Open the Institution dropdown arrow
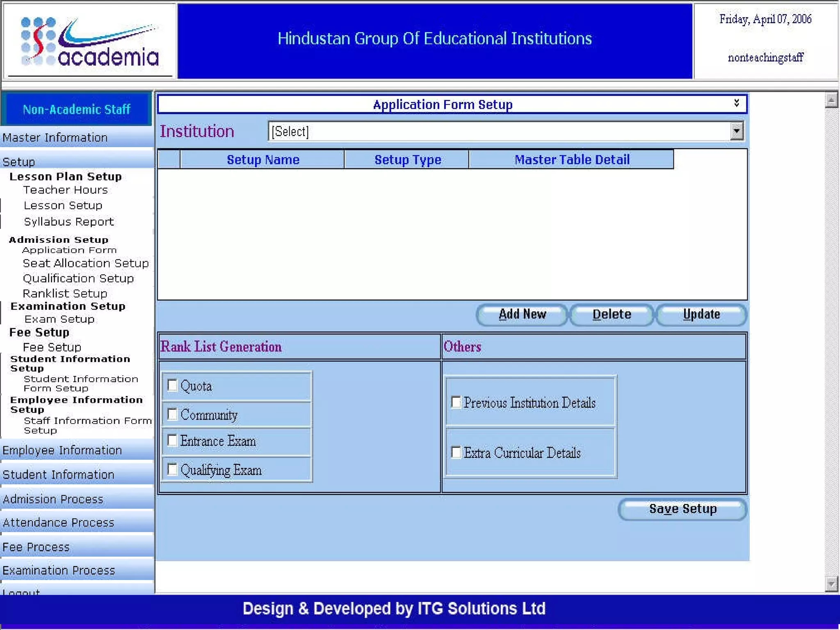This screenshot has height=630, width=840. pyautogui.click(x=736, y=131)
